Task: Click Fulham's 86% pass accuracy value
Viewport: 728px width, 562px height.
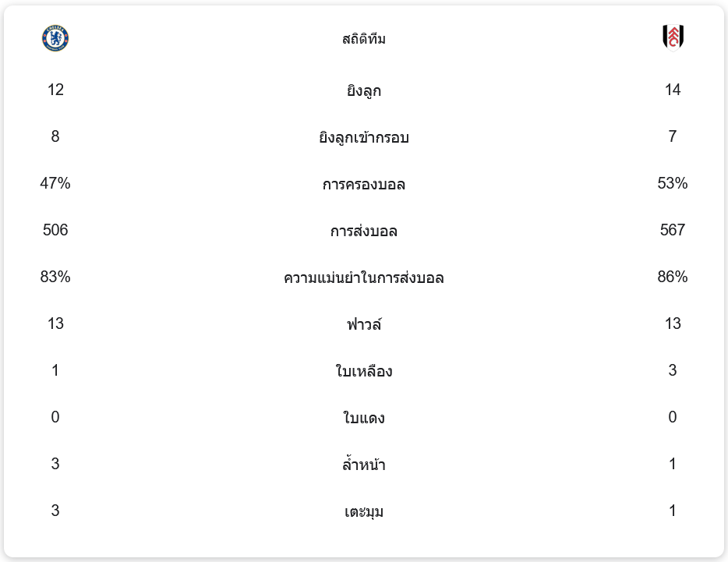Action: coord(673,277)
